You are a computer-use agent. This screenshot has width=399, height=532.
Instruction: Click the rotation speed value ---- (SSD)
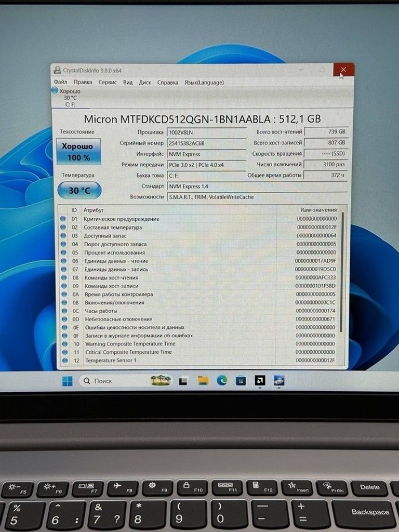click(x=326, y=153)
